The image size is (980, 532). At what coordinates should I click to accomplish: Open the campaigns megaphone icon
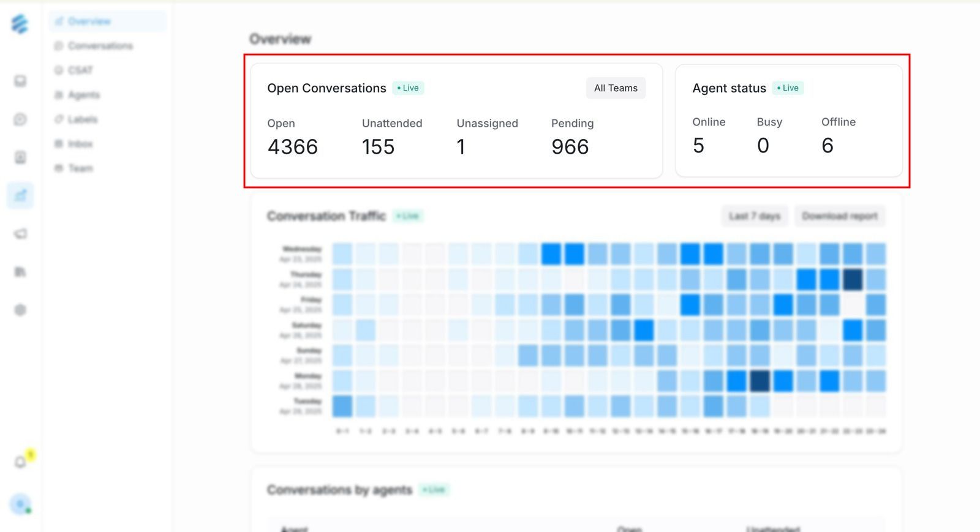click(x=20, y=234)
